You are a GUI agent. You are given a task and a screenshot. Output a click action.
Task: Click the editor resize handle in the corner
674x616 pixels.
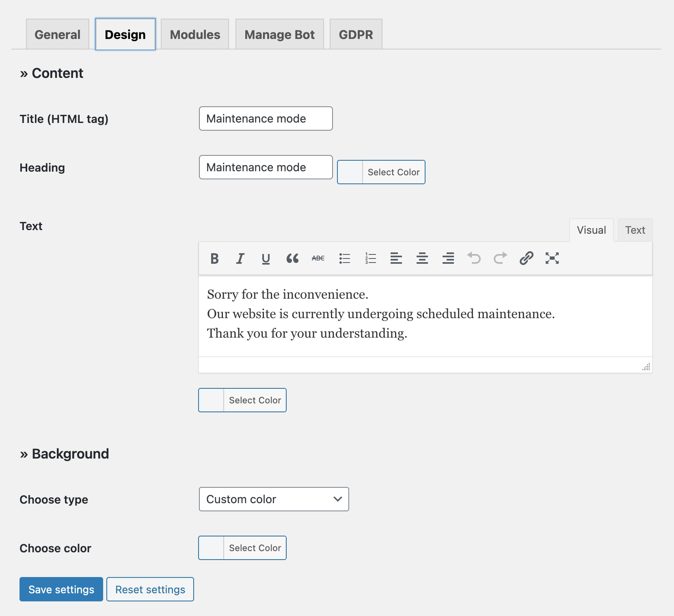click(x=646, y=366)
